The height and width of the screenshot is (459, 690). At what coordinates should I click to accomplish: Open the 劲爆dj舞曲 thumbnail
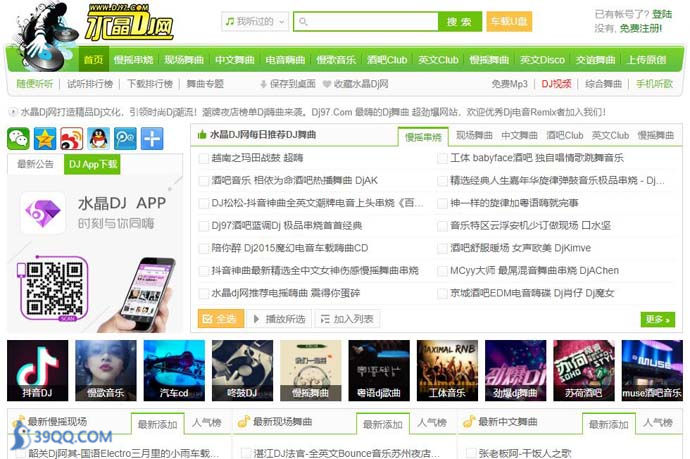point(515,371)
